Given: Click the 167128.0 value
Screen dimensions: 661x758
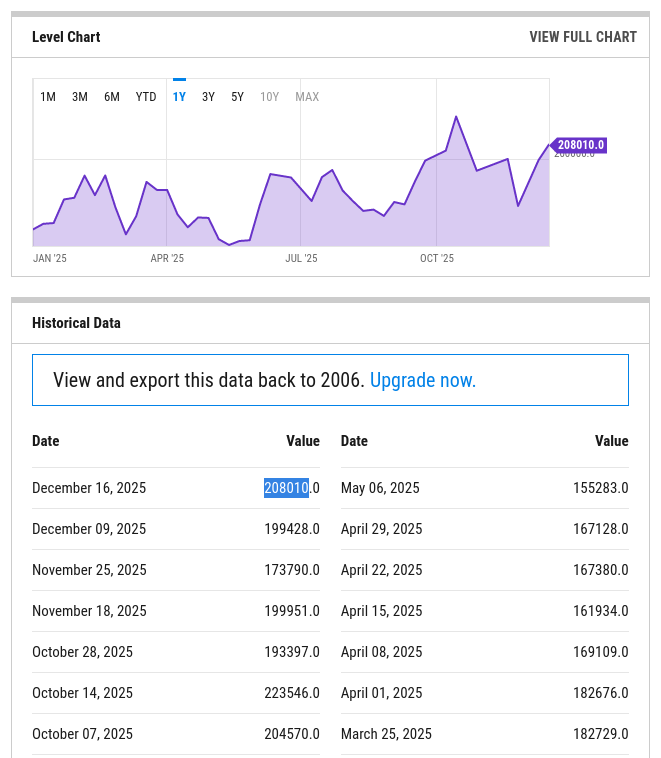Looking at the screenshot, I should 601,529.
